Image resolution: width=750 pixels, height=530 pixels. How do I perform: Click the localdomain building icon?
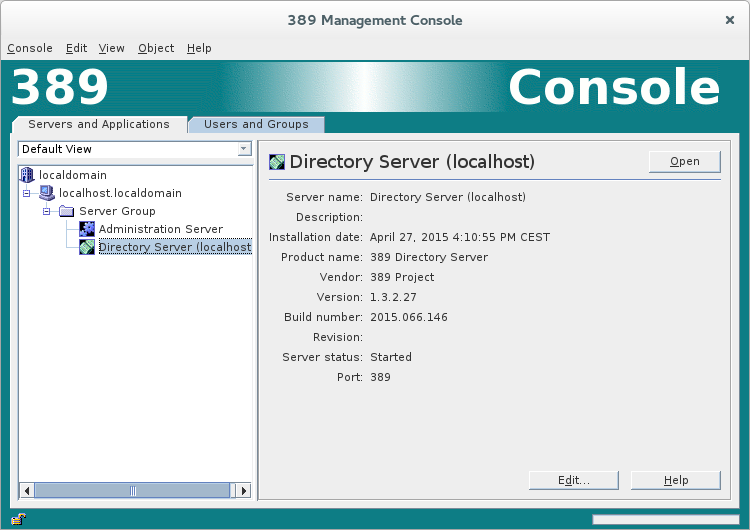pyautogui.click(x=27, y=175)
